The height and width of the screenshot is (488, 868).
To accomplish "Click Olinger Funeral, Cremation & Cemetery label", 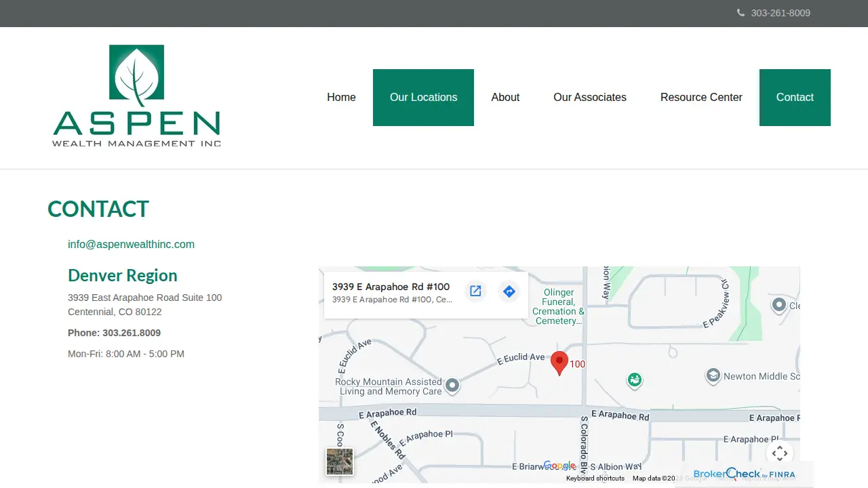I will tap(559, 307).
